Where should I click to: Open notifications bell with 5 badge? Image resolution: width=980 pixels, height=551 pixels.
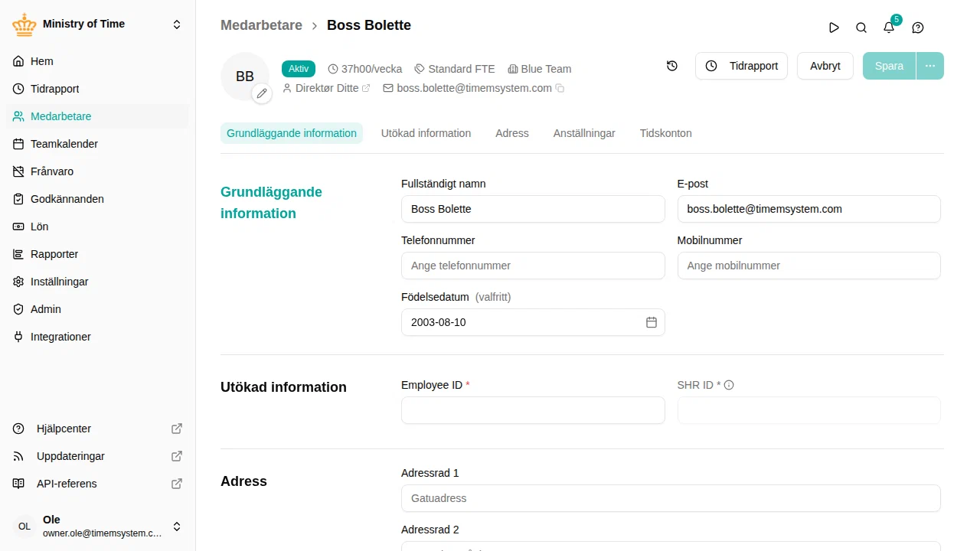coord(889,28)
